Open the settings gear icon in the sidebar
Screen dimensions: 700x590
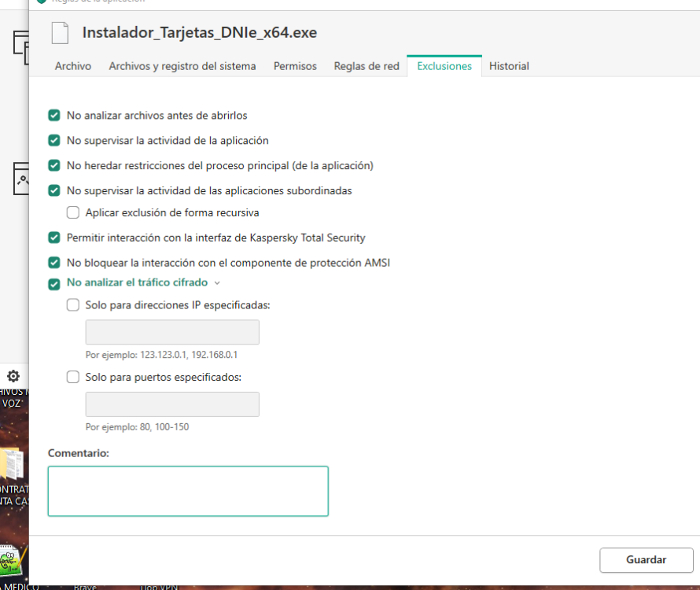click(x=13, y=376)
